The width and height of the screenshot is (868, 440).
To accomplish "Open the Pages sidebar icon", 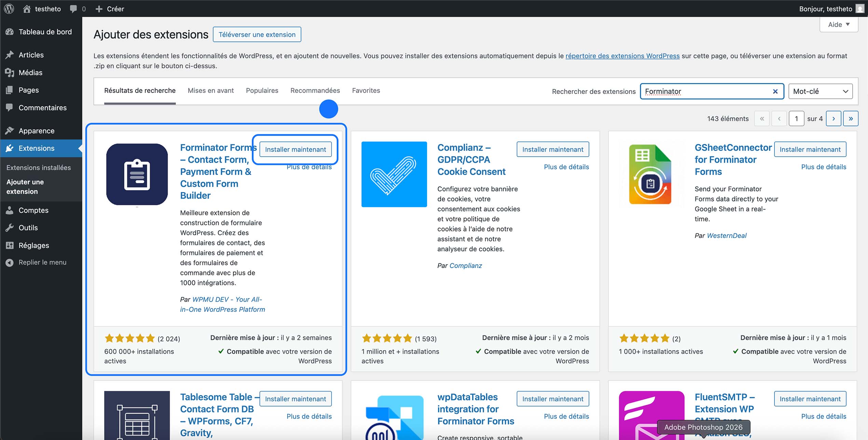I will click(x=10, y=90).
